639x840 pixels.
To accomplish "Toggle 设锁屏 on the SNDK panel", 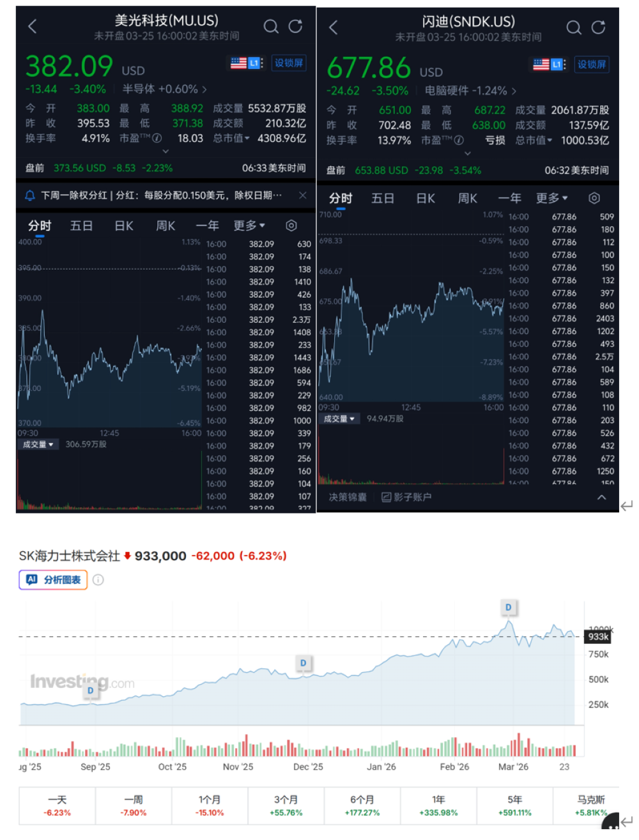I will [592, 64].
